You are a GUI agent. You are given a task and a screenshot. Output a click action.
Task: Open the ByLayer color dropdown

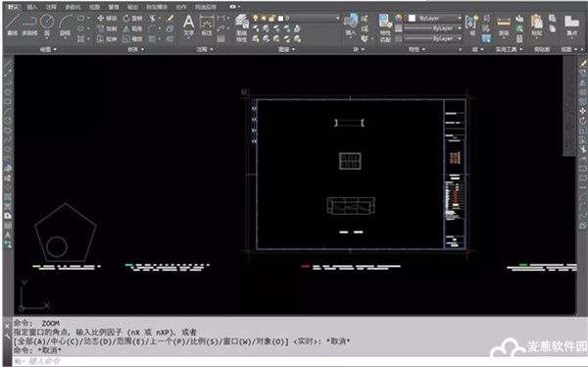(x=434, y=18)
